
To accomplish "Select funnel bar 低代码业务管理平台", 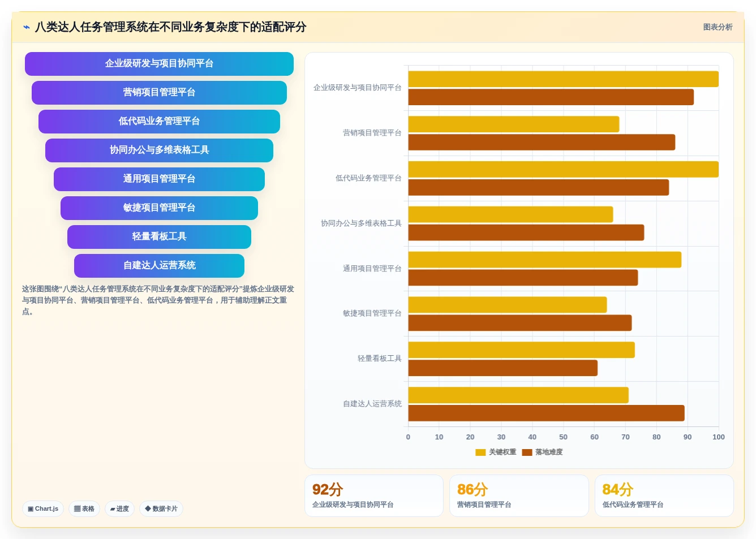I will click(x=159, y=122).
